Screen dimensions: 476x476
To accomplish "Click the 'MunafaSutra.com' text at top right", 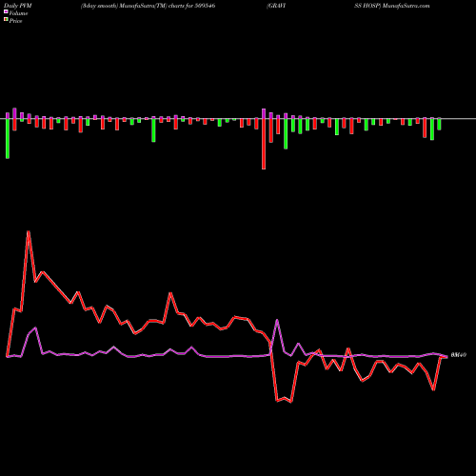I will [x=407, y=6].
